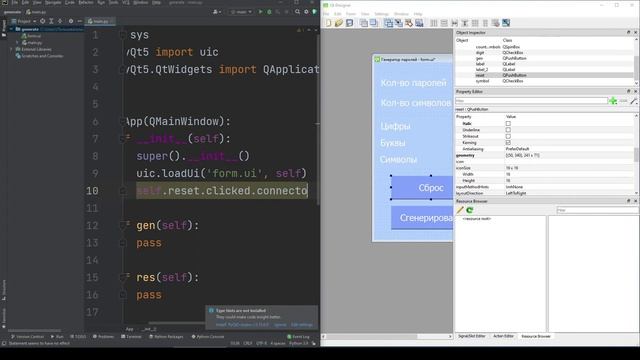Click the Search Everywhere magnifier in PyCharm

point(298,12)
